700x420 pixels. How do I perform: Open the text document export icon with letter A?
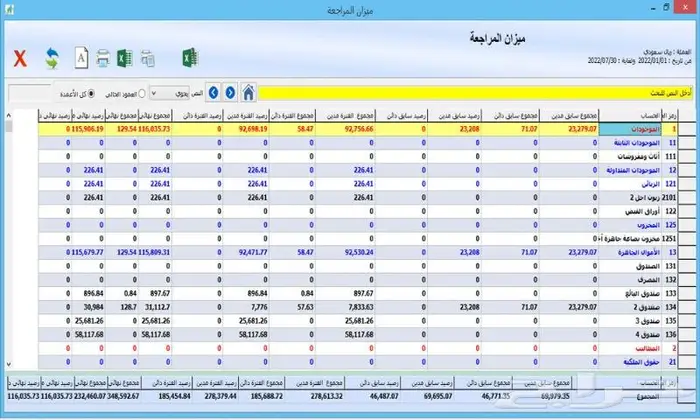[81, 58]
